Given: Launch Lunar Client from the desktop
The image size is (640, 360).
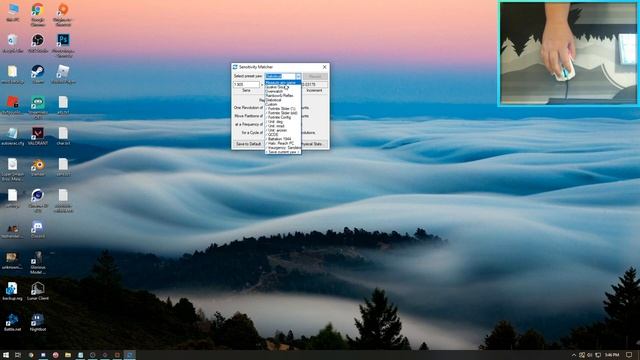Looking at the screenshot, I should click(x=38, y=291).
